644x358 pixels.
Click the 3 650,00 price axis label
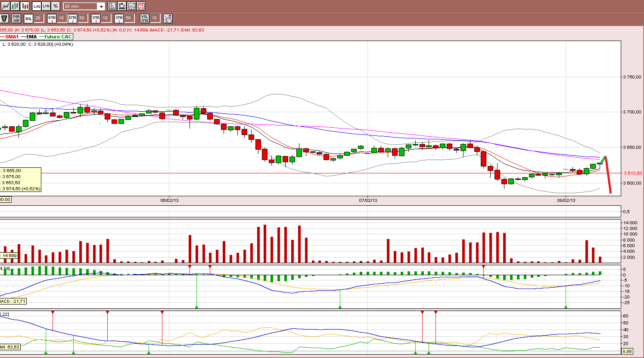click(x=632, y=148)
